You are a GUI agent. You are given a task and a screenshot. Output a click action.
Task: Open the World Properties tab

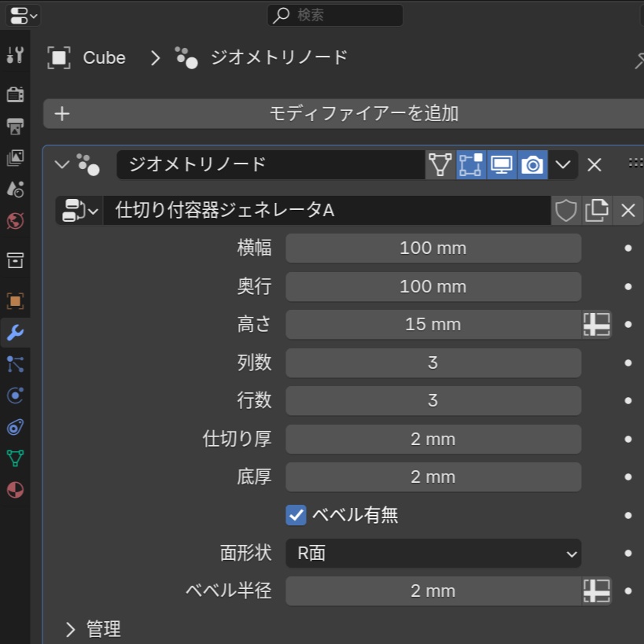coord(16,221)
